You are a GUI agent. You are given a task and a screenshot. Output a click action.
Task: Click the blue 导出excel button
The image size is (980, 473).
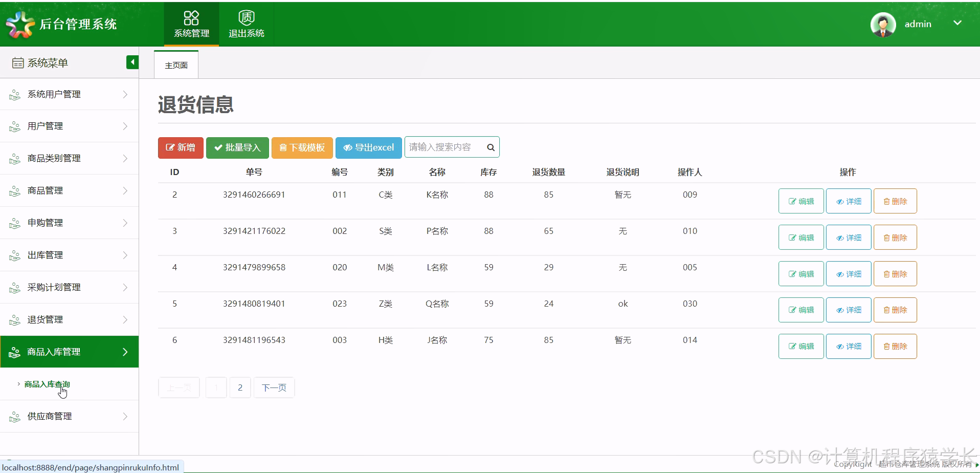369,147
